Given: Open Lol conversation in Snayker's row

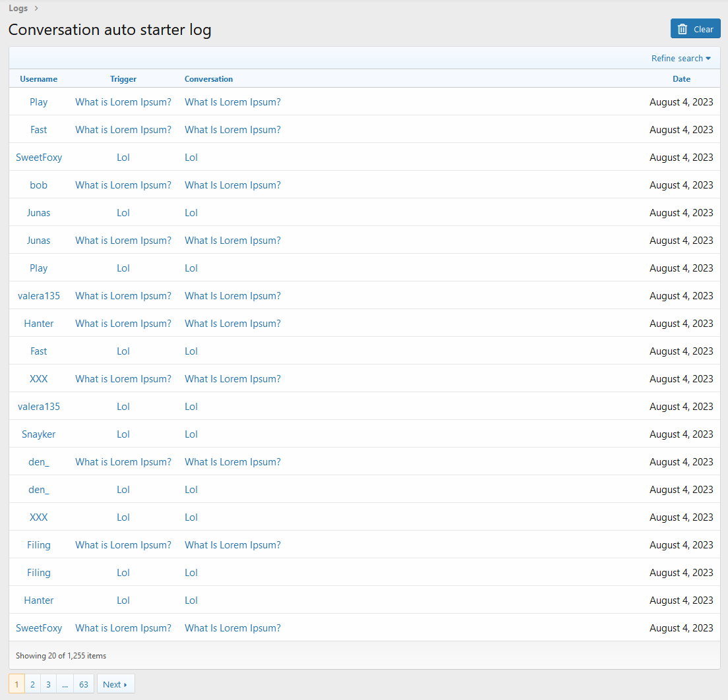Looking at the screenshot, I should (x=191, y=434).
